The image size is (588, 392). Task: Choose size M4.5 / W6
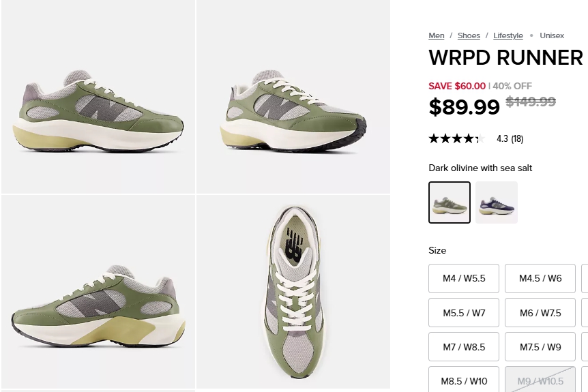[540, 278]
